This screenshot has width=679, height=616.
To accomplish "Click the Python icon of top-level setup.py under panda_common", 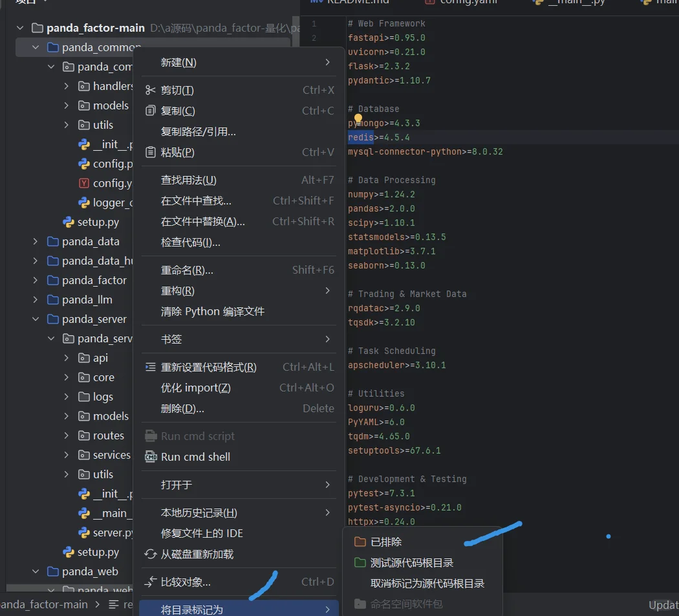I will (69, 222).
